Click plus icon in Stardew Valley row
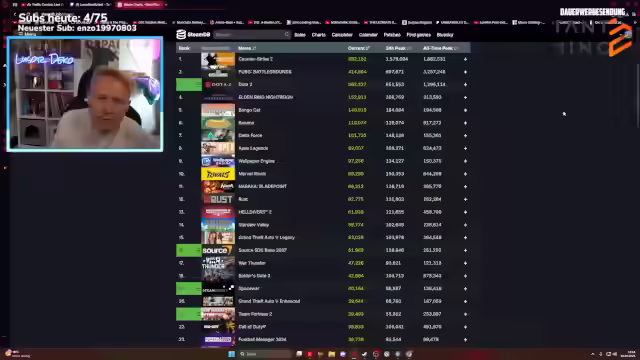Image resolution: width=640 pixels, height=360 pixels. (465, 225)
